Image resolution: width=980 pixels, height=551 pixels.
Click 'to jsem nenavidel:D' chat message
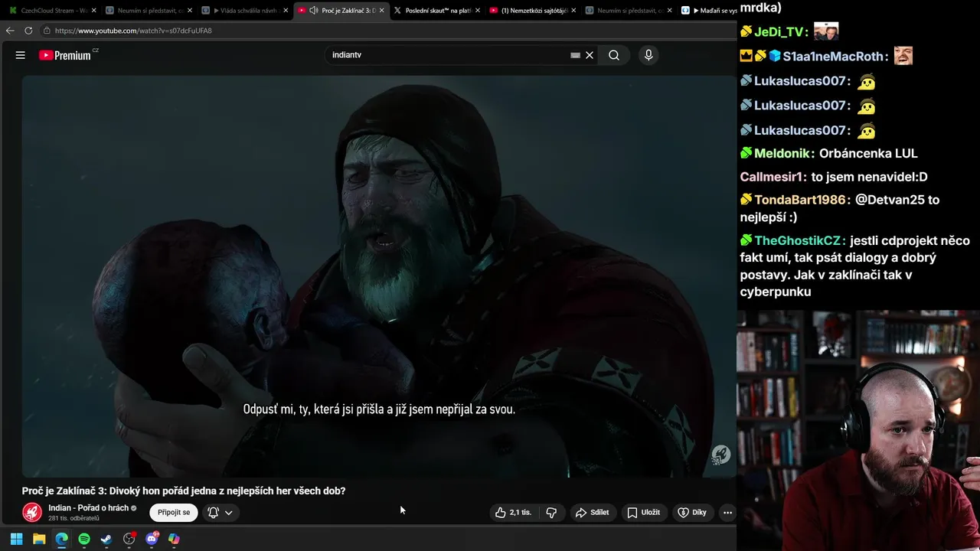869,178
